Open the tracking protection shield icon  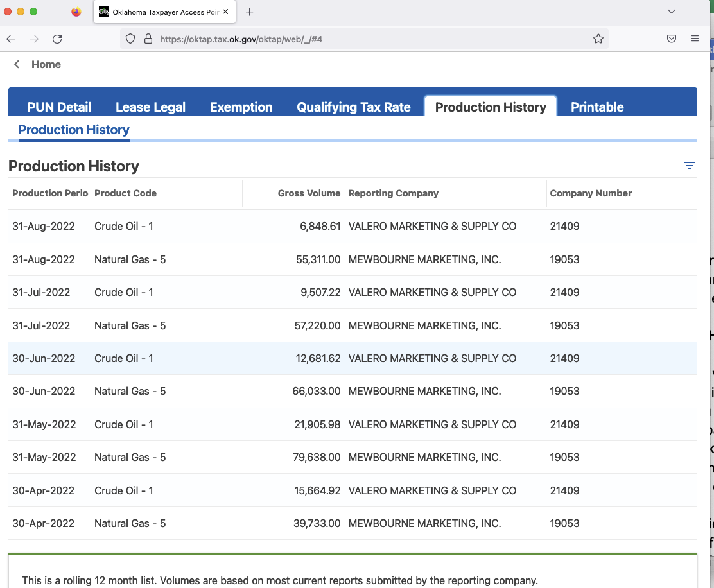[130, 39]
